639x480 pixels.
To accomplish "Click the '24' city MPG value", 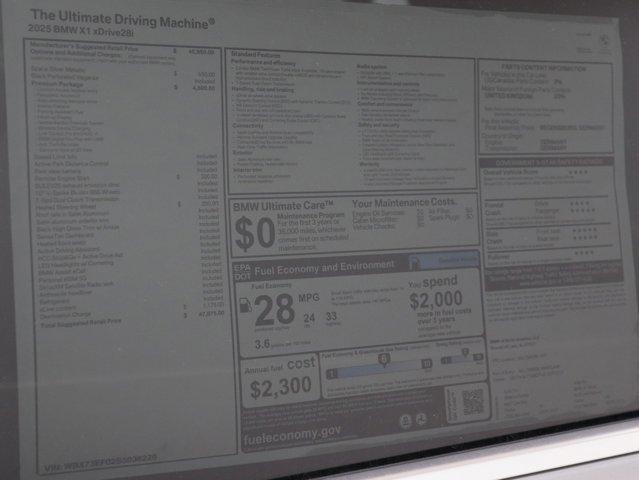I will click(309, 318).
